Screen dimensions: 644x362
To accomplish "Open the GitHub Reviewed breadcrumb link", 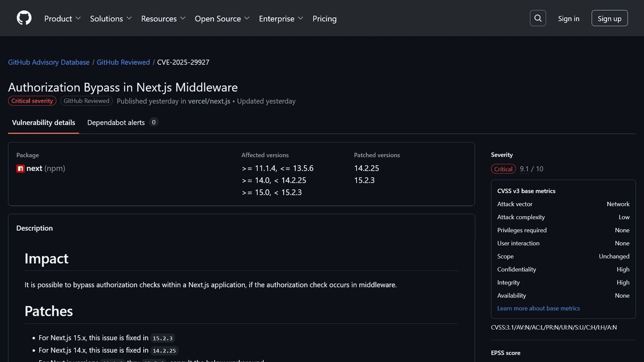I will [x=123, y=62].
